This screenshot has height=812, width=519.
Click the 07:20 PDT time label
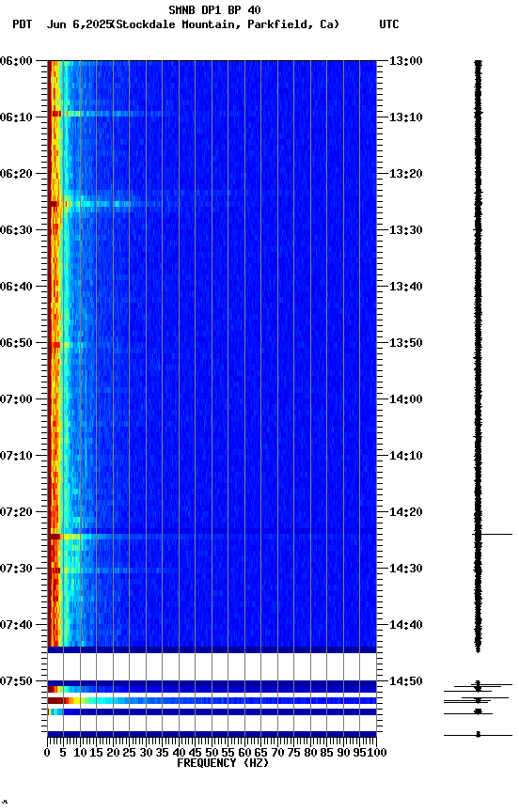(x=16, y=512)
